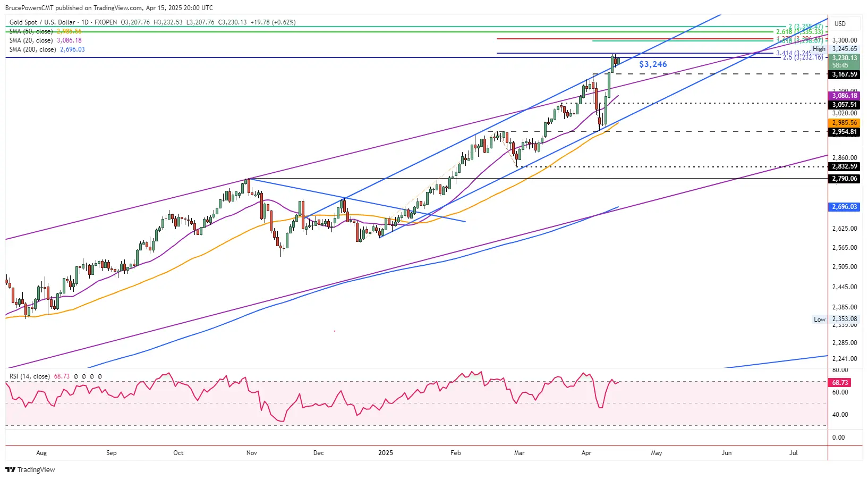
Task: Click the 2,790.06 horizontal line price label
Action: [844, 179]
